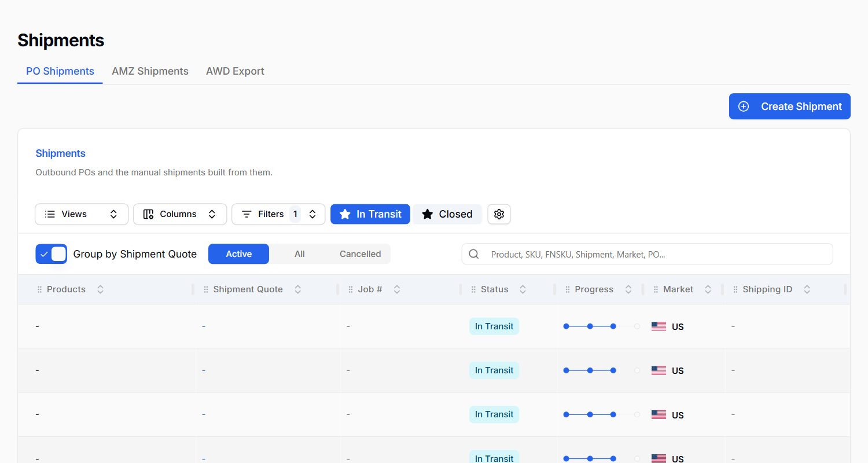Open the table settings gear icon
Viewport: 868px width, 463px height.
tap(499, 214)
